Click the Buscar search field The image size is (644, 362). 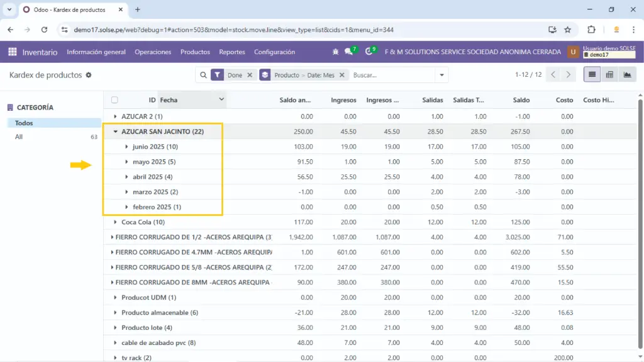pyautogui.click(x=390, y=75)
